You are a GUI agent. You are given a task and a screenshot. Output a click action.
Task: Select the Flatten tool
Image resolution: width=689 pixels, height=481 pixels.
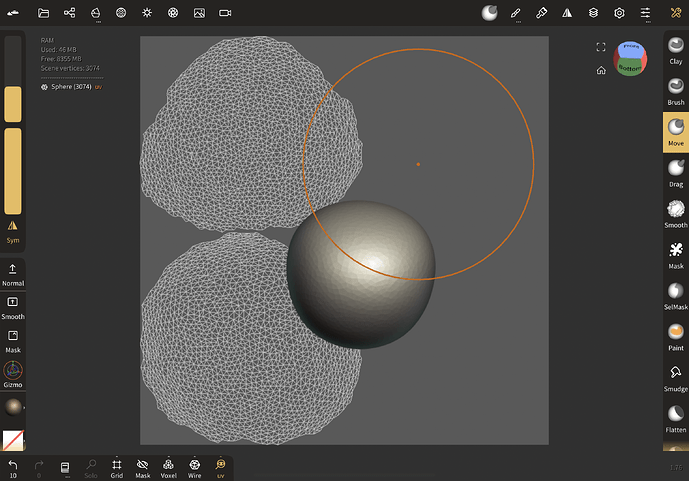(x=676, y=419)
